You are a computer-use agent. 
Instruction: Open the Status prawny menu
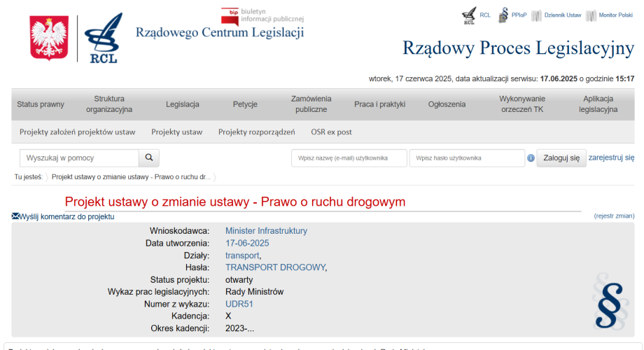pos(41,104)
